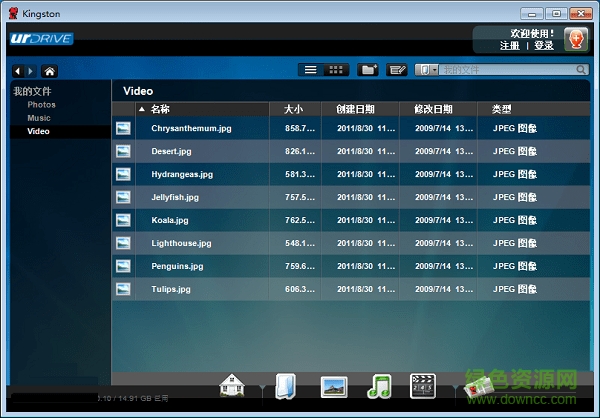Click the 注册 register link
600x418 pixels.
[x=509, y=45]
